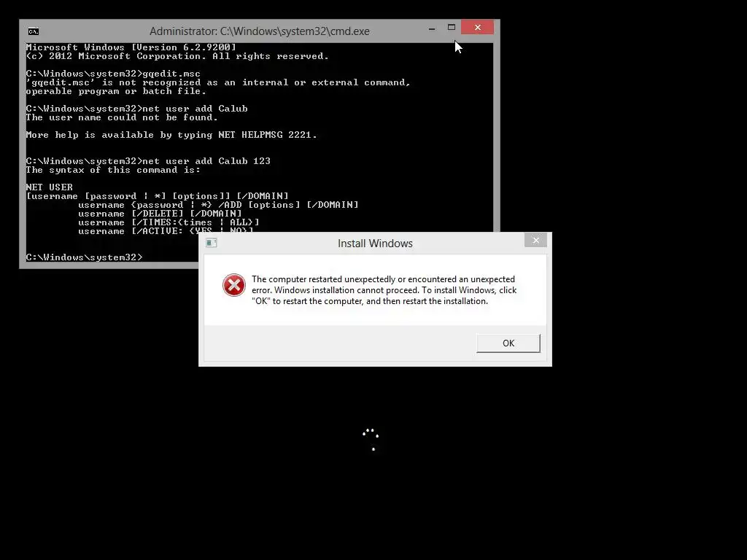Maximize the Administrator cmd.exe window
The image size is (747, 560).
tap(452, 28)
